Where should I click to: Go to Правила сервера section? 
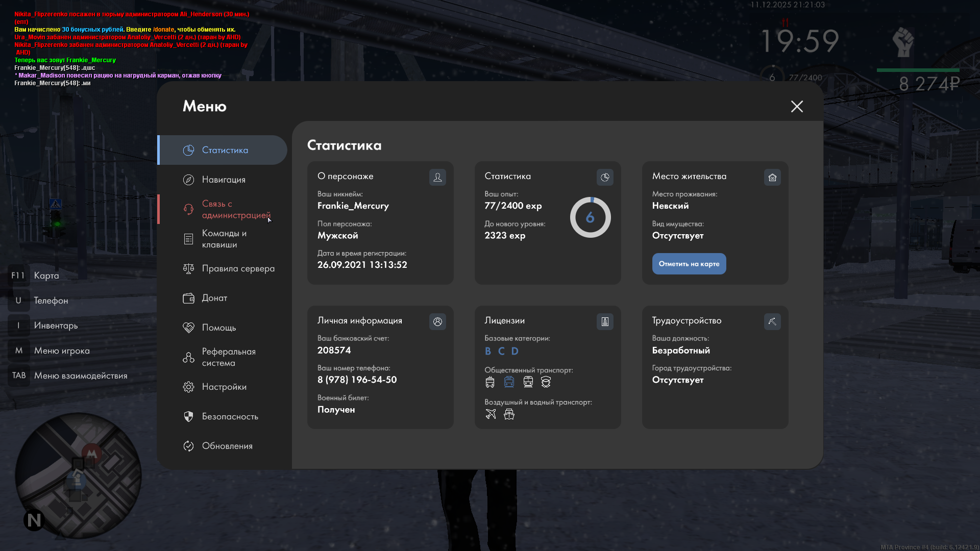[238, 268]
